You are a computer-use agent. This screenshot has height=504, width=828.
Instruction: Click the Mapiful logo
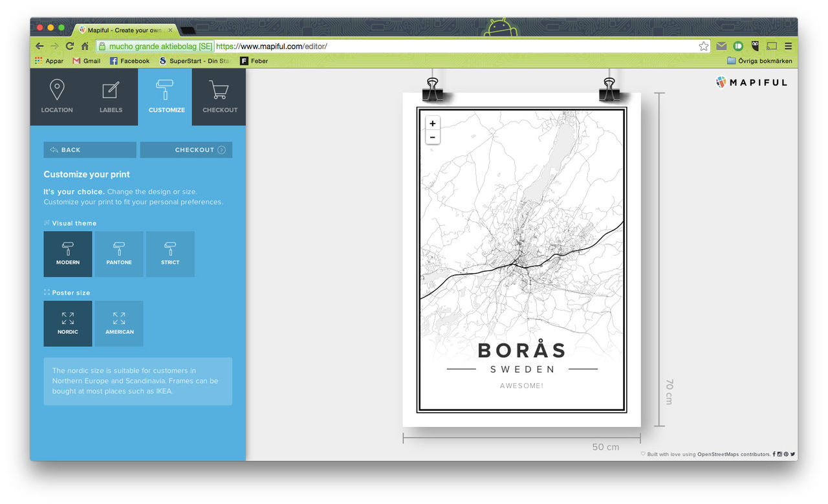point(752,82)
